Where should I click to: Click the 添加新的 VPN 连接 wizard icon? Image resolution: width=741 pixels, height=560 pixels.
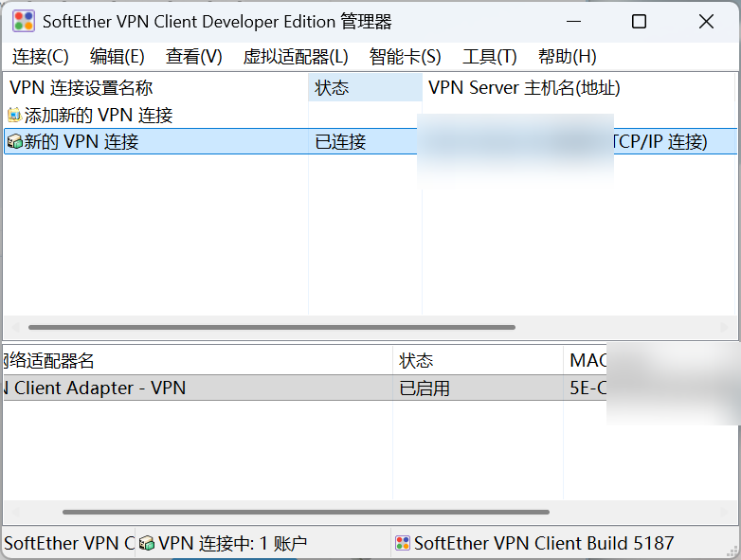(14, 115)
